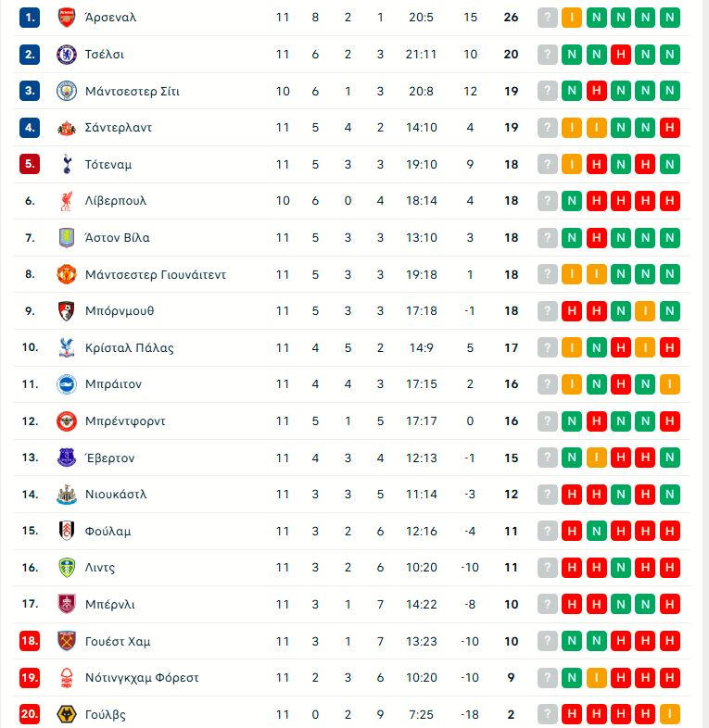Click the Σάντερλαντ team name
Screen dimensions: 709x728
[118, 128]
